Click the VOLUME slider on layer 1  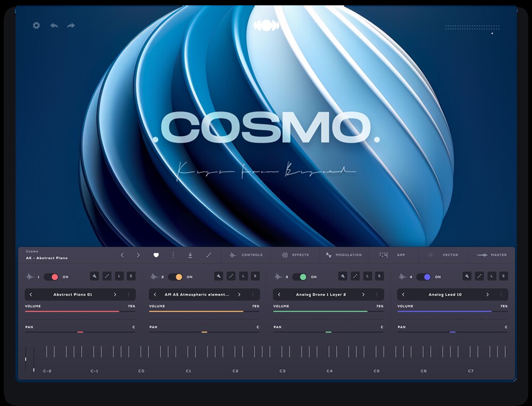(x=80, y=310)
